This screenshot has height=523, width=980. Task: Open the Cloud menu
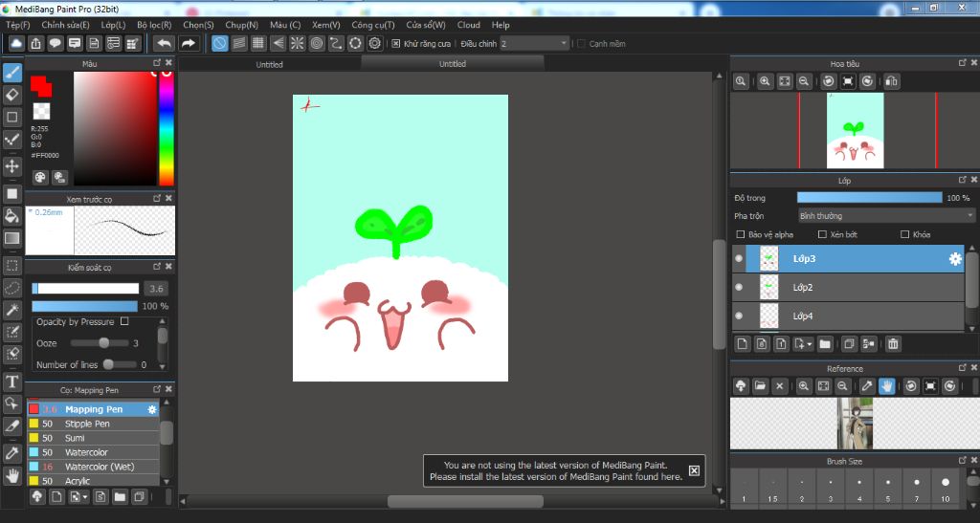(x=469, y=25)
